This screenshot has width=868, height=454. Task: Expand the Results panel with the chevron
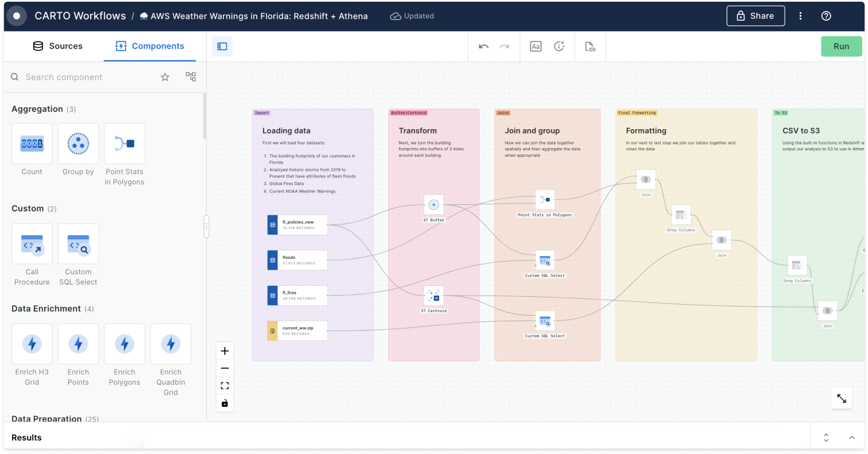852,437
